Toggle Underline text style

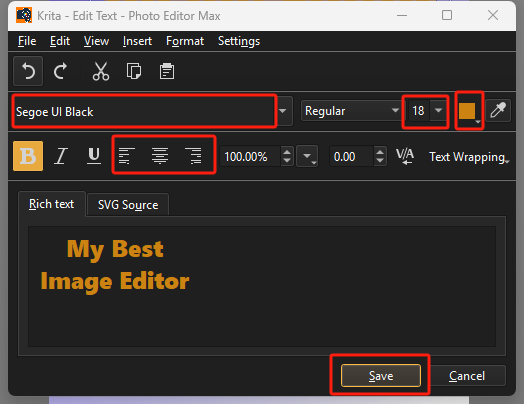pos(94,156)
